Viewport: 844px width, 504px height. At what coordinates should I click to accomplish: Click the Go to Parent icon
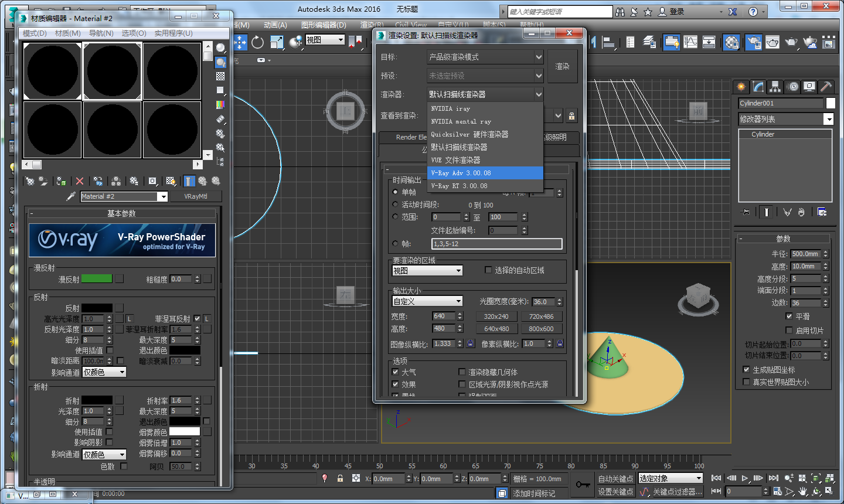pos(202,181)
